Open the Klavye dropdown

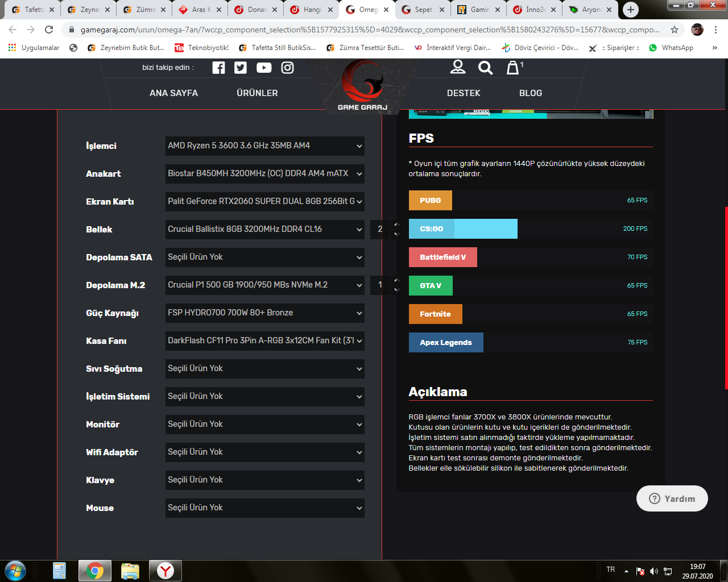[265, 480]
